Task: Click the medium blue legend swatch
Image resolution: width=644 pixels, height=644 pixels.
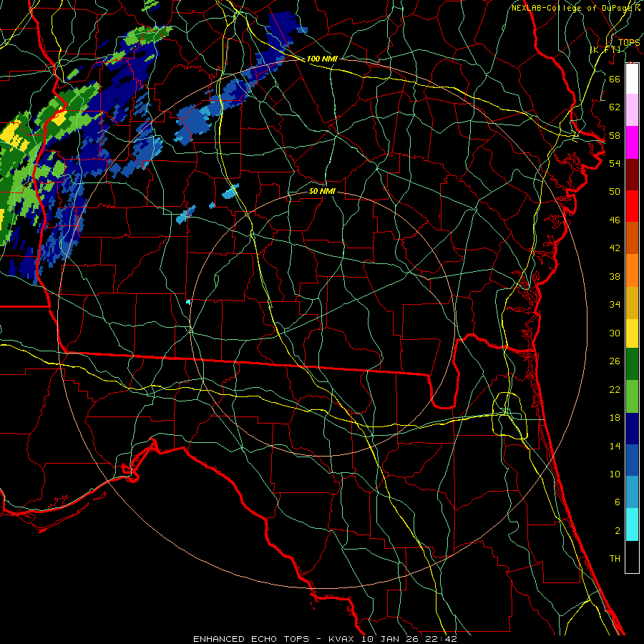Action: tap(632, 460)
